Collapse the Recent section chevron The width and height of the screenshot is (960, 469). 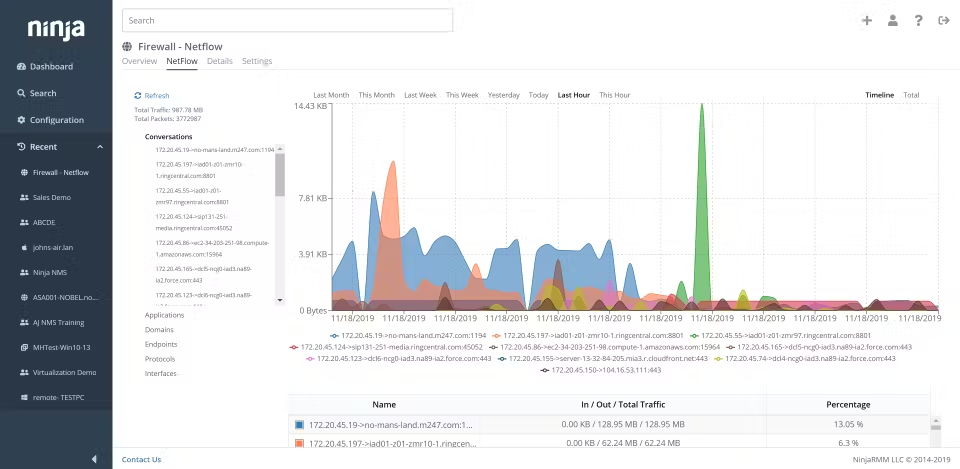[x=100, y=147]
